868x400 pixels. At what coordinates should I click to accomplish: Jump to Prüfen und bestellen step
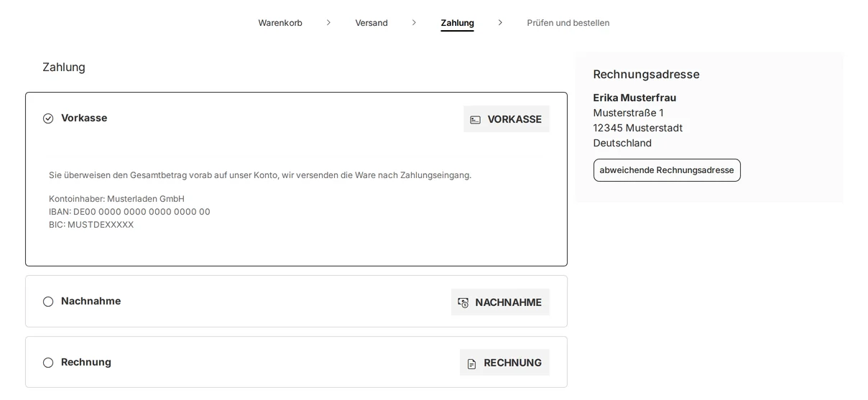(x=568, y=23)
